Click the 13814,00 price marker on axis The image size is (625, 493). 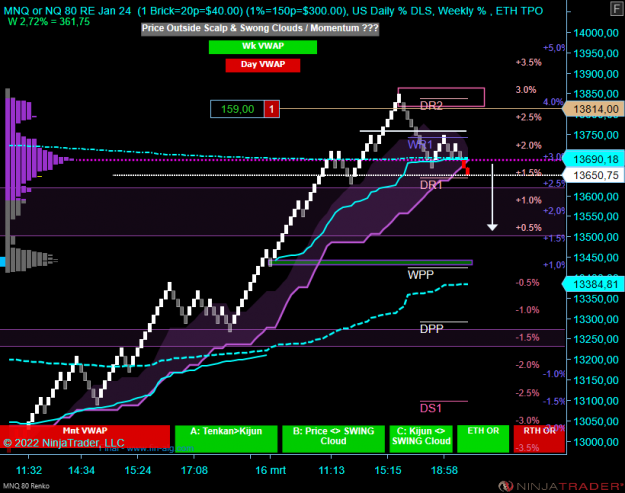tap(593, 109)
